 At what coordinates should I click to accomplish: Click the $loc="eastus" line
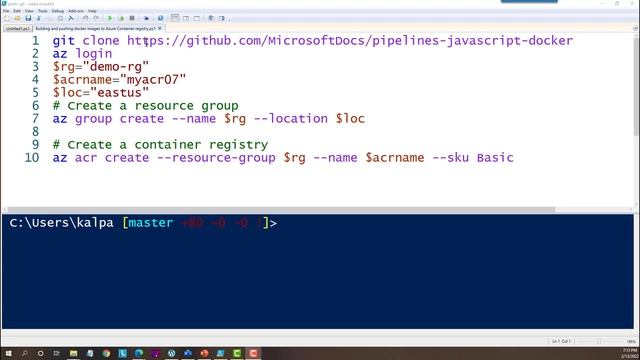coord(100,93)
